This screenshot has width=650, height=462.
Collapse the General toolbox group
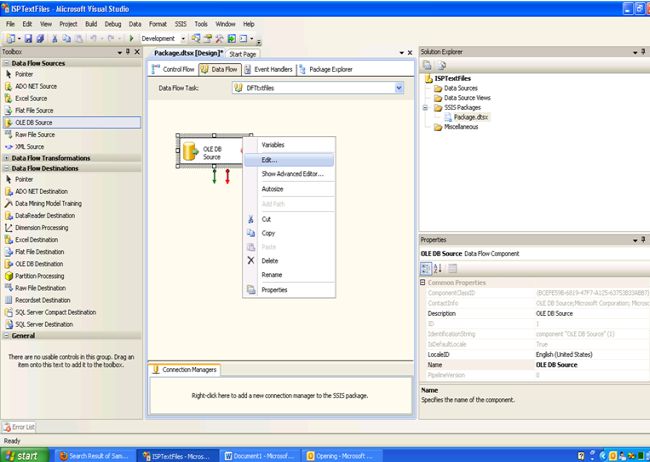7,336
